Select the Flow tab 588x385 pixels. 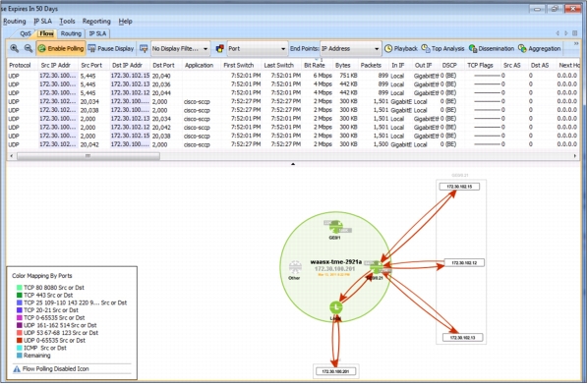pos(46,33)
